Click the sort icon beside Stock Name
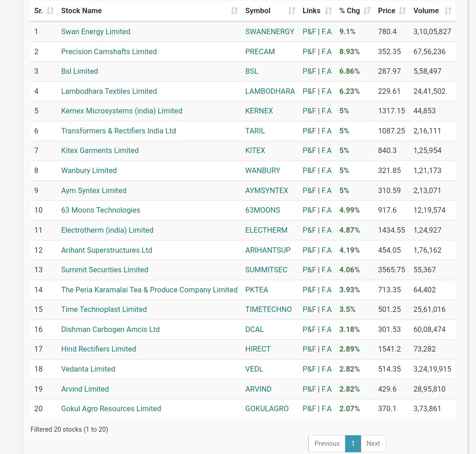This screenshot has width=476, height=454. (234, 10)
